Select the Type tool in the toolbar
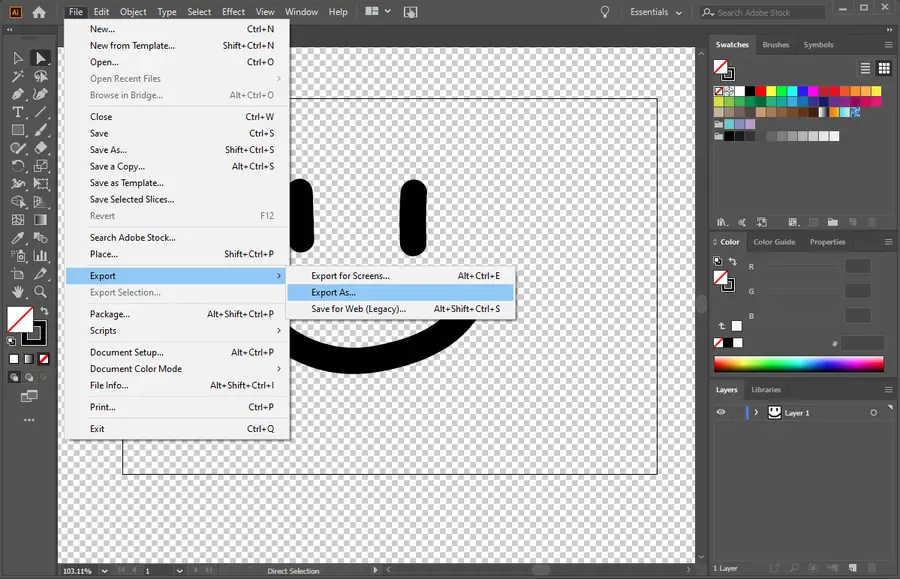Image resolution: width=900 pixels, height=579 pixels. [x=18, y=112]
